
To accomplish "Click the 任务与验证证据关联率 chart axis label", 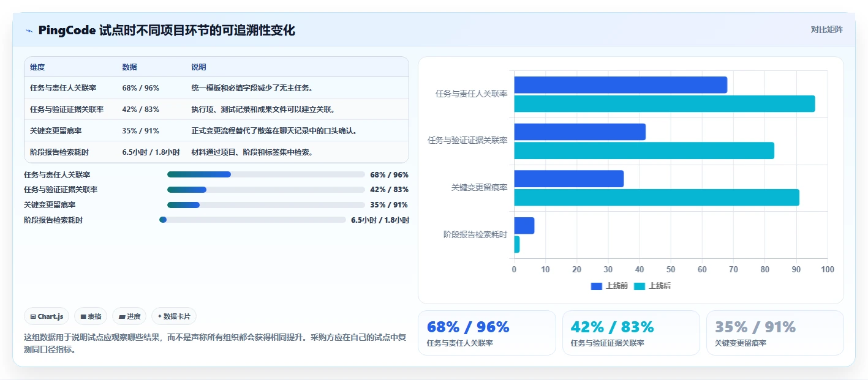I will (x=467, y=141).
